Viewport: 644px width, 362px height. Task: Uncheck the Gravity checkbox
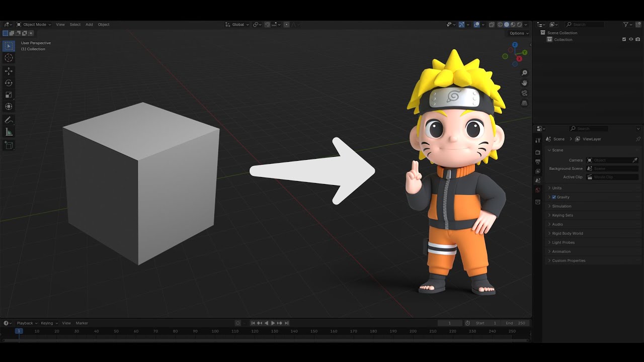pyautogui.click(x=554, y=197)
